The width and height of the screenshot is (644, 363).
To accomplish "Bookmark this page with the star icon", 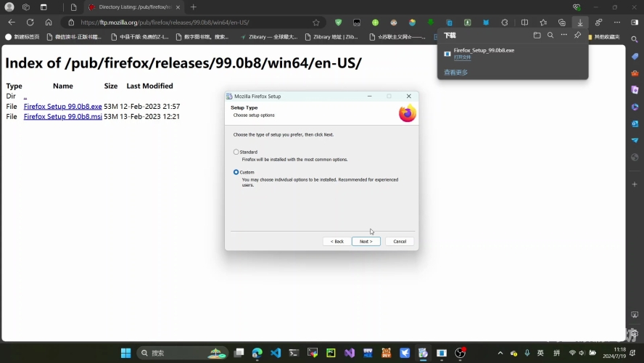I will click(x=316, y=23).
